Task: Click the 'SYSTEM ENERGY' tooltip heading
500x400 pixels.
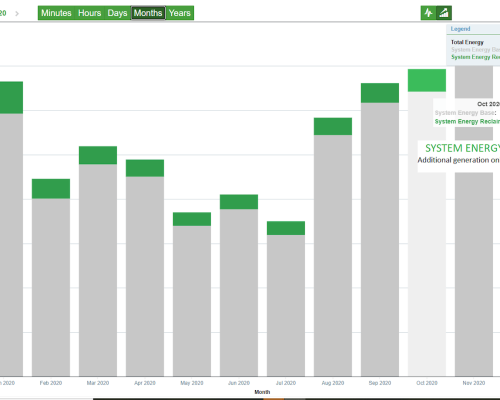Action: pos(463,148)
